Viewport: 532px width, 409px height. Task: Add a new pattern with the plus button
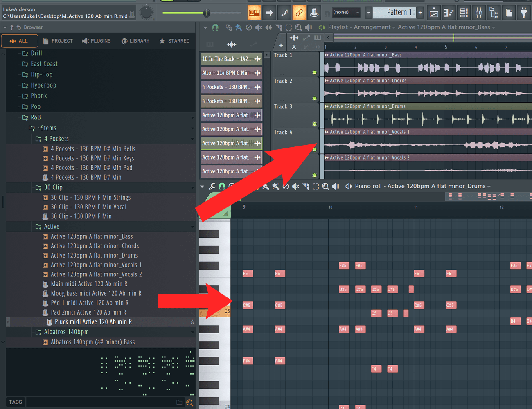coord(420,13)
